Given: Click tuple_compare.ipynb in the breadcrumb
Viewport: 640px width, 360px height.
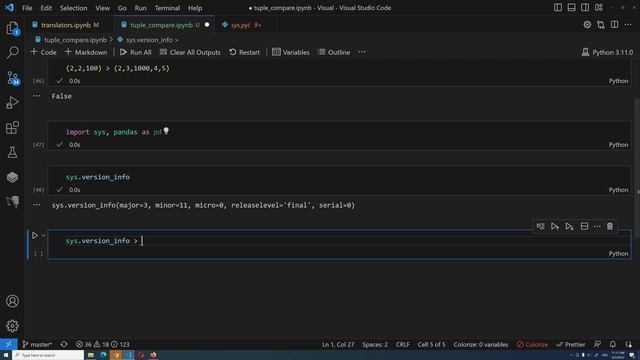Looking at the screenshot, I should coord(76,40).
